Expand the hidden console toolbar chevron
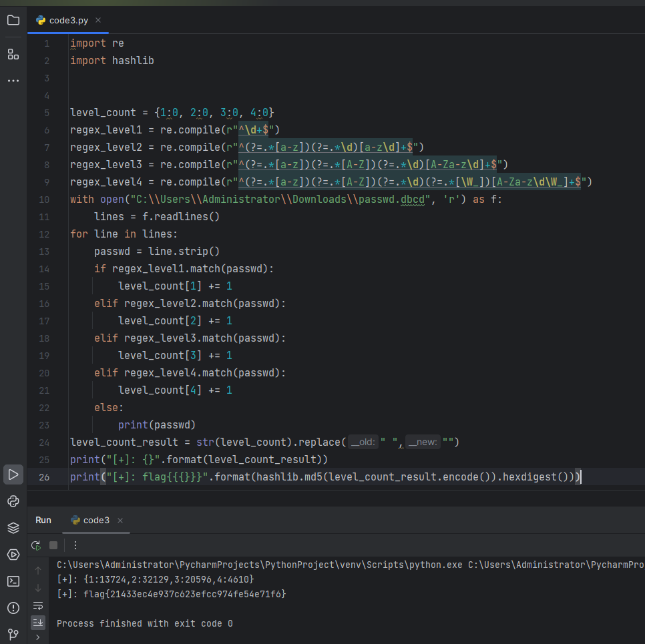The width and height of the screenshot is (645, 644). click(38, 637)
